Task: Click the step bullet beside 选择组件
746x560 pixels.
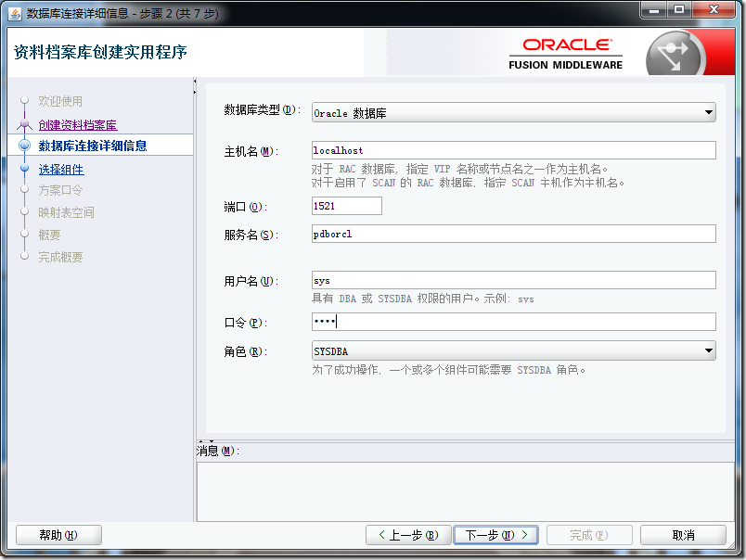Action: click(25, 168)
